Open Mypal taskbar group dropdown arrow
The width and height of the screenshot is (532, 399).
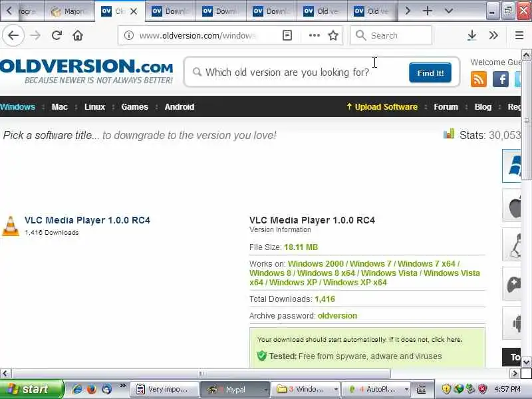tap(265, 390)
